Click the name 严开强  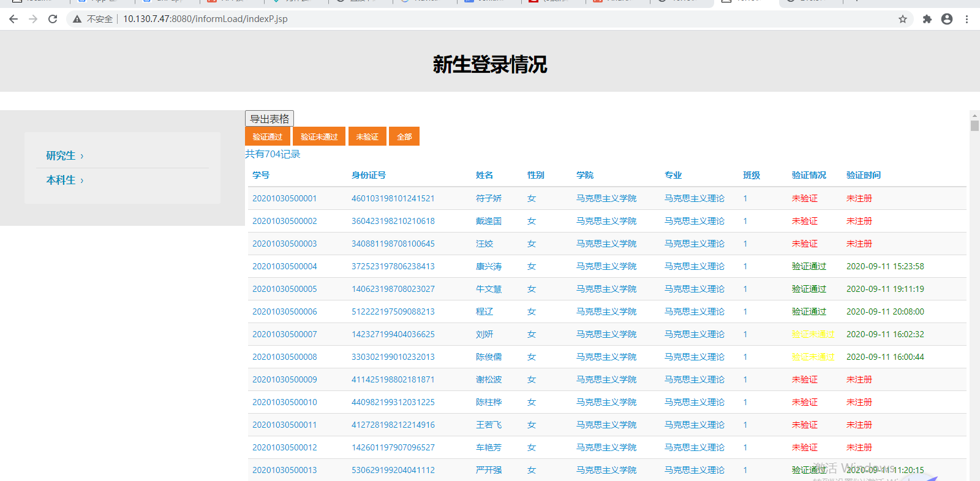[489, 470]
